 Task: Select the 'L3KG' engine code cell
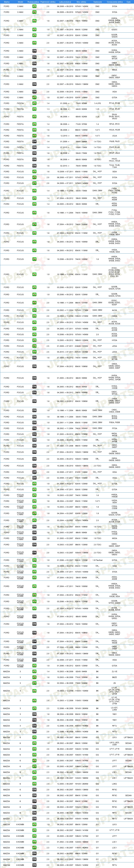(114, 784)
